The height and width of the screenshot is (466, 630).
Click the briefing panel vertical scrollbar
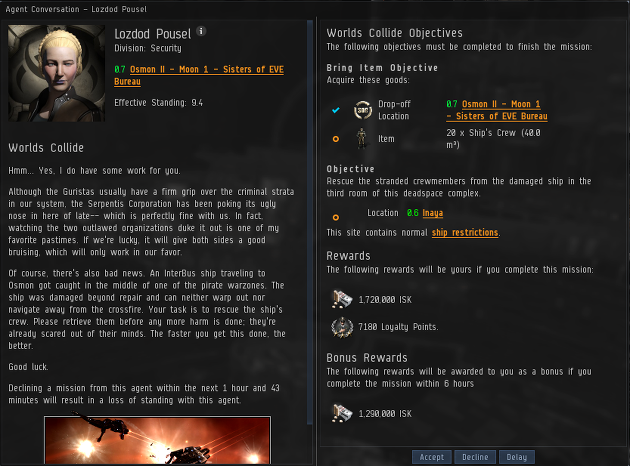click(x=310, y=222)
